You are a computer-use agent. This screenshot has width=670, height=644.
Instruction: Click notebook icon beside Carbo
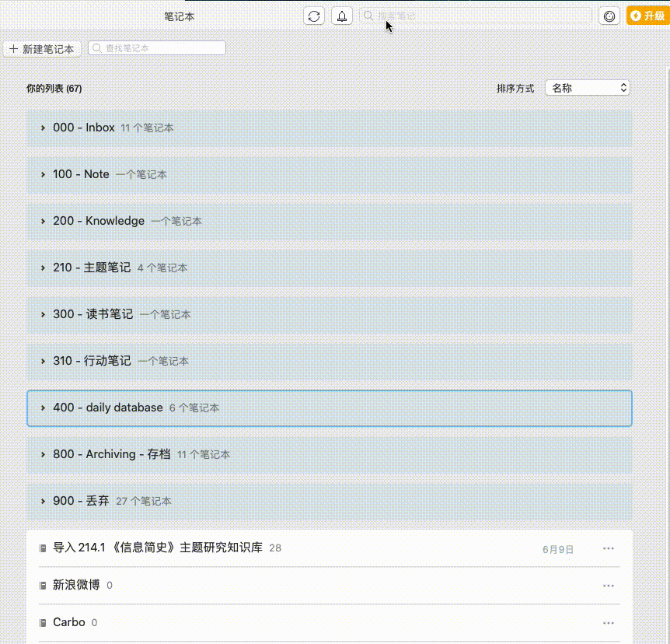[x=43, y=623]
